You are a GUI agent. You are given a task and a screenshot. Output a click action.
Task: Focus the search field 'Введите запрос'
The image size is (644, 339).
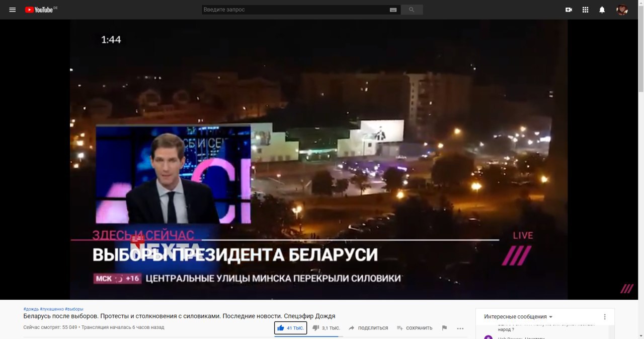coord(295,10)
